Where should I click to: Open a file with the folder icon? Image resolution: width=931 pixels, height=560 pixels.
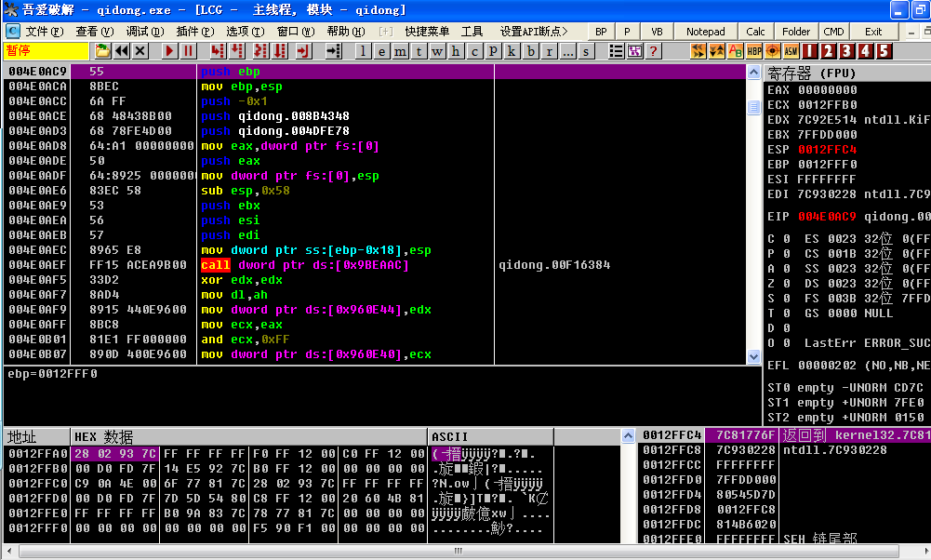pos(102,51)
